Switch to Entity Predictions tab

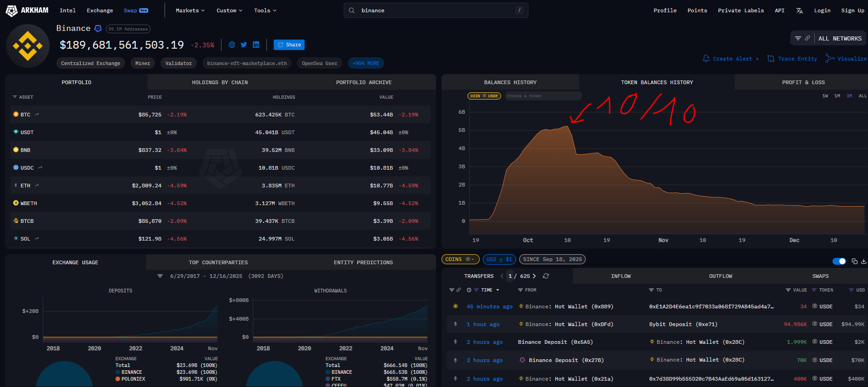pos(363,262)
